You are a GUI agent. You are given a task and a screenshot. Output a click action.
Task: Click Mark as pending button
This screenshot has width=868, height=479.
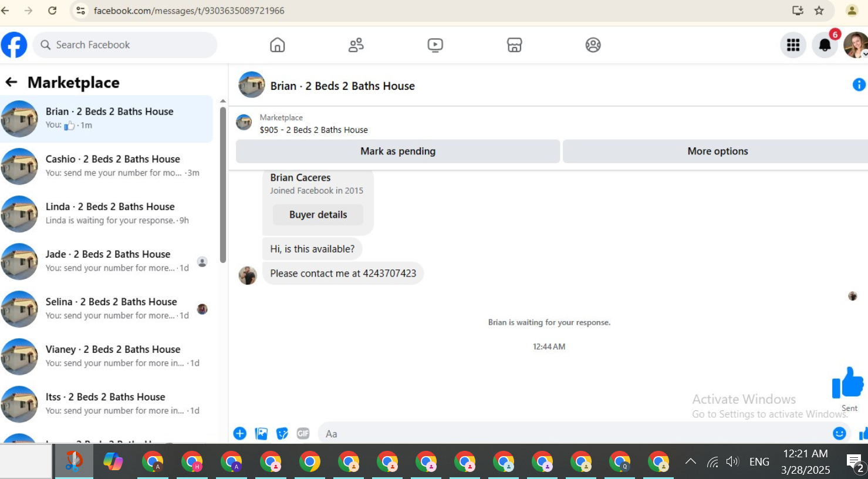[x=398, y=151]
